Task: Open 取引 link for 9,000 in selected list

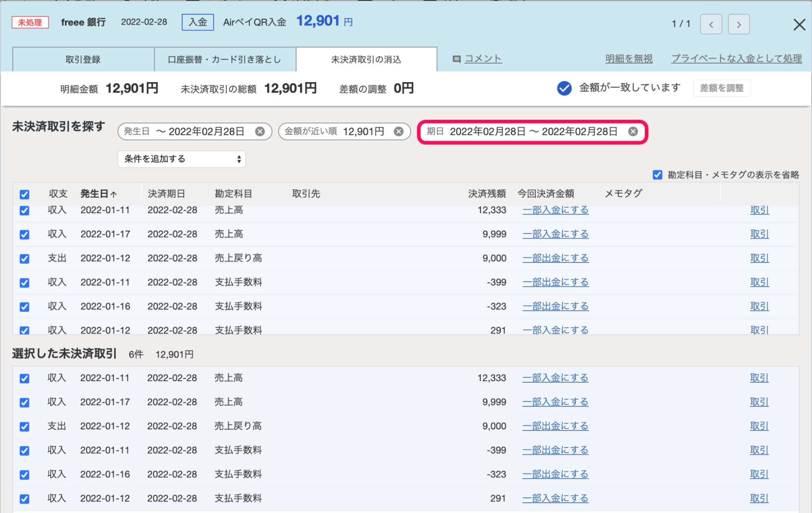Action: click(759, 426)
